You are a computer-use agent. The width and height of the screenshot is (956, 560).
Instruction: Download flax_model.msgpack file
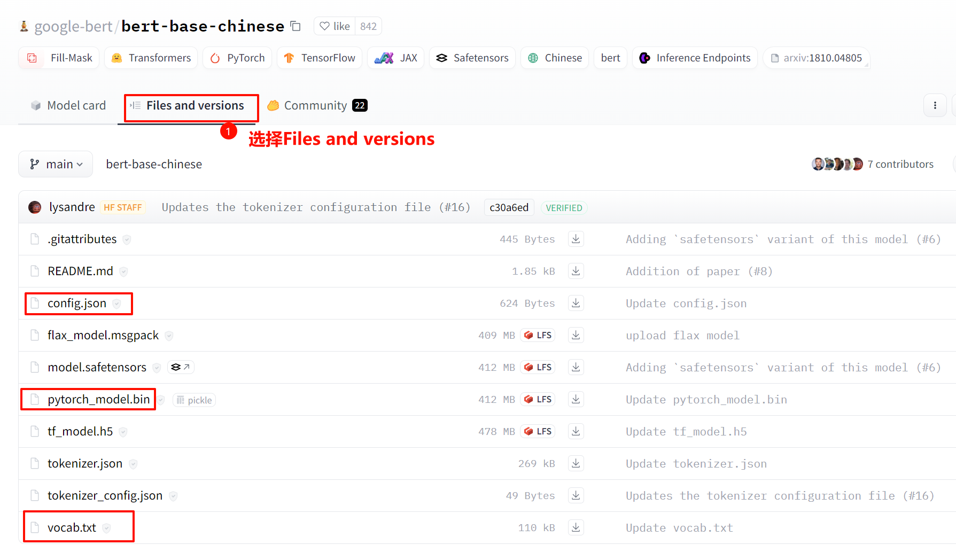tap(576, 335)
